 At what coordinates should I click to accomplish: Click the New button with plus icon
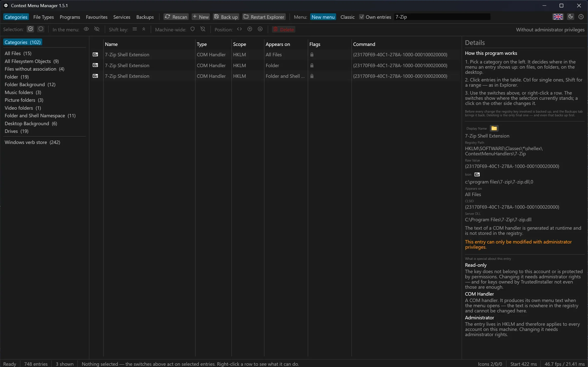201,17
